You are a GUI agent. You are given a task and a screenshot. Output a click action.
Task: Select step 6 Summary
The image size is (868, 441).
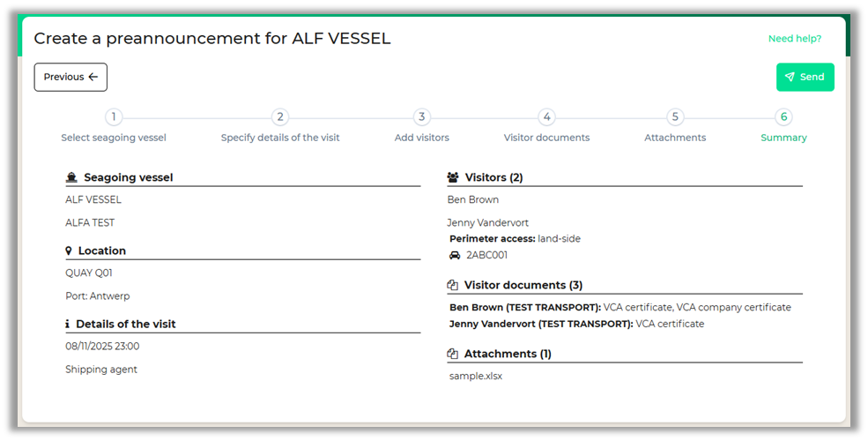click(x=783, y=117)
